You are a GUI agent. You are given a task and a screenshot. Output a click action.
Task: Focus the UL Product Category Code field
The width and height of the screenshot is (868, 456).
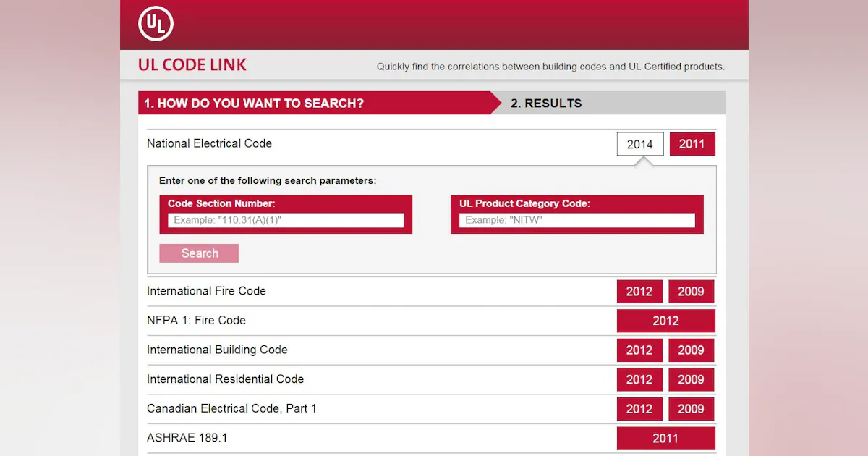(577, 220)
